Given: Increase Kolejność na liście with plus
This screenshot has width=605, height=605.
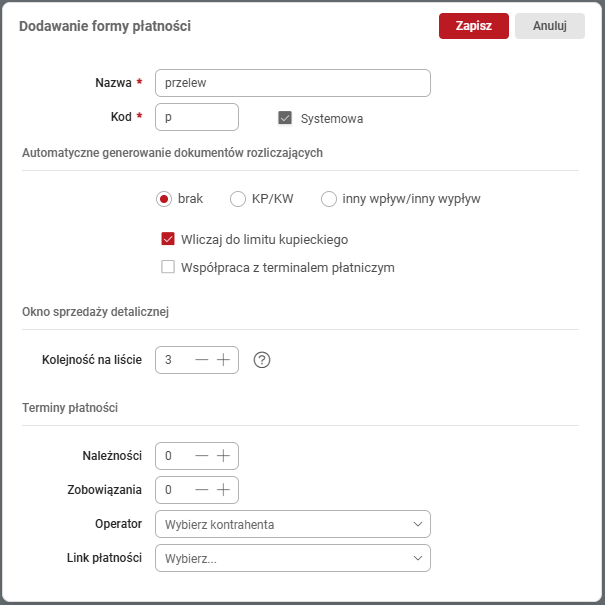Looking at the screenshot, I should 224,360.
